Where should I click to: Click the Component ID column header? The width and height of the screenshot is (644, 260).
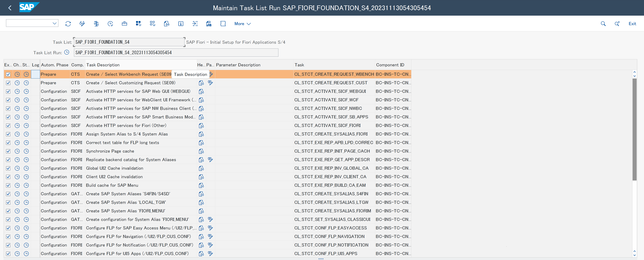pyautogui.click(x=390, y=65)
